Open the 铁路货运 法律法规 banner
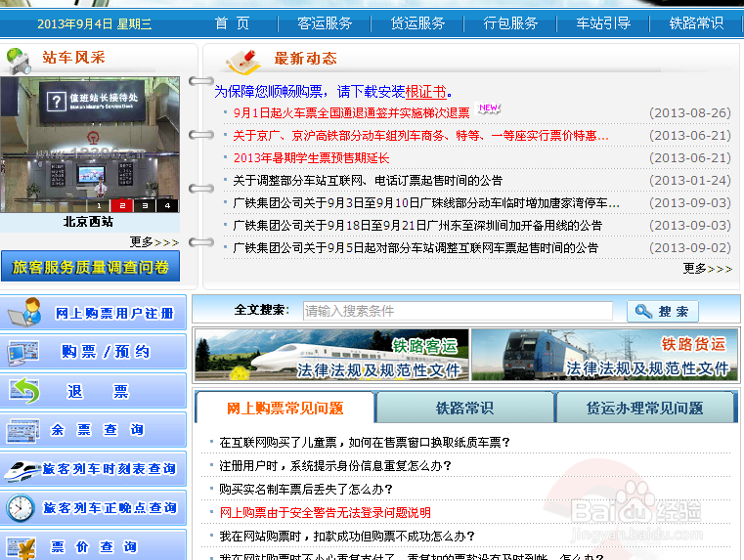The height and width of the screenshot is (560, 744). (x=604, y=355)
